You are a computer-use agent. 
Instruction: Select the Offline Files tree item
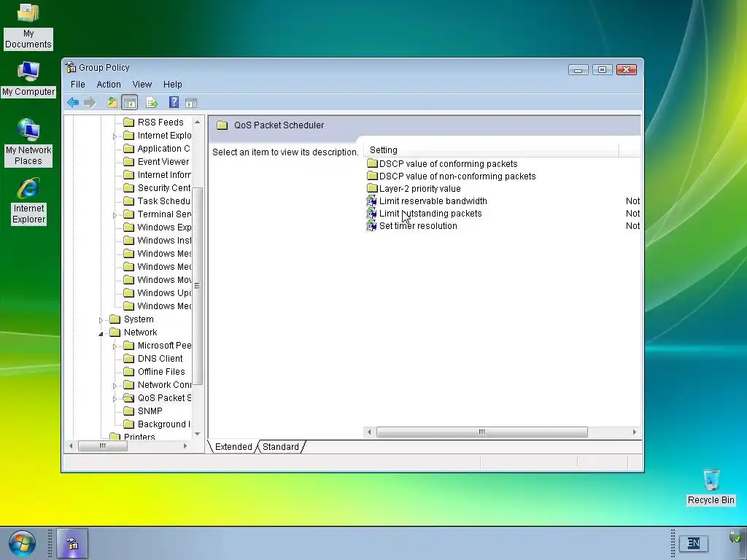[155, 372]
